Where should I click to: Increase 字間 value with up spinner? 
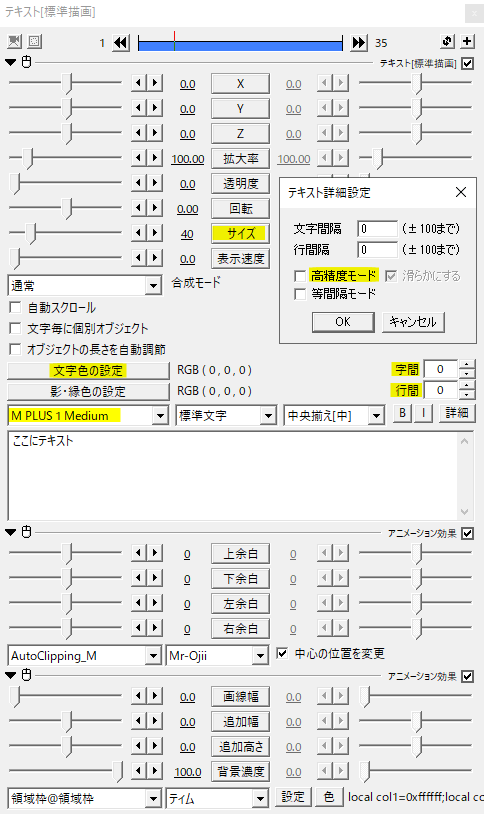coord(467,365)
